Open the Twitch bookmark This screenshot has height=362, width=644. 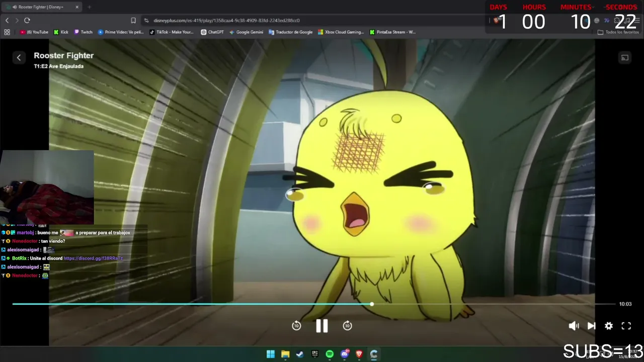click(84, 32)
